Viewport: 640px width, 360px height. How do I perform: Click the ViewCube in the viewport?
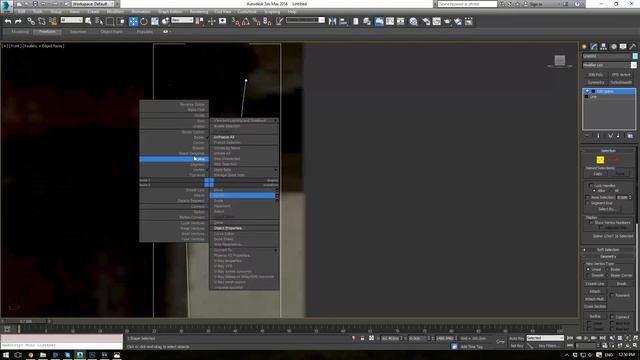[x=560, y=60]
